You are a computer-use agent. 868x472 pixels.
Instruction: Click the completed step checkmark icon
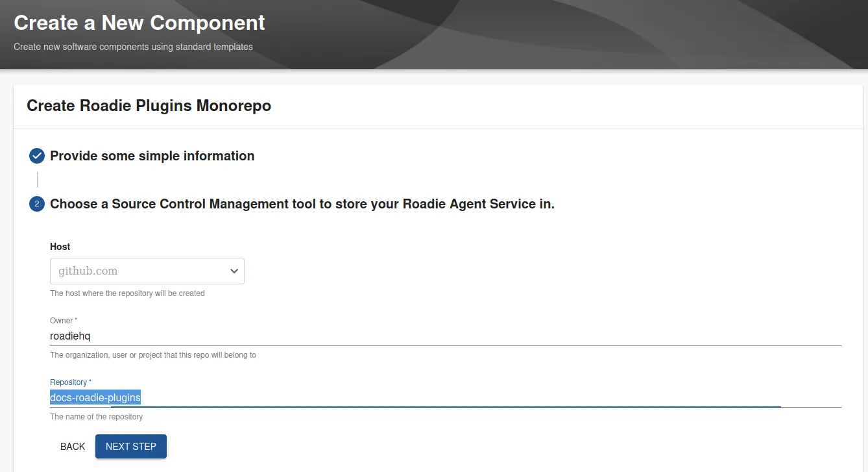click(x=37, y=156)
